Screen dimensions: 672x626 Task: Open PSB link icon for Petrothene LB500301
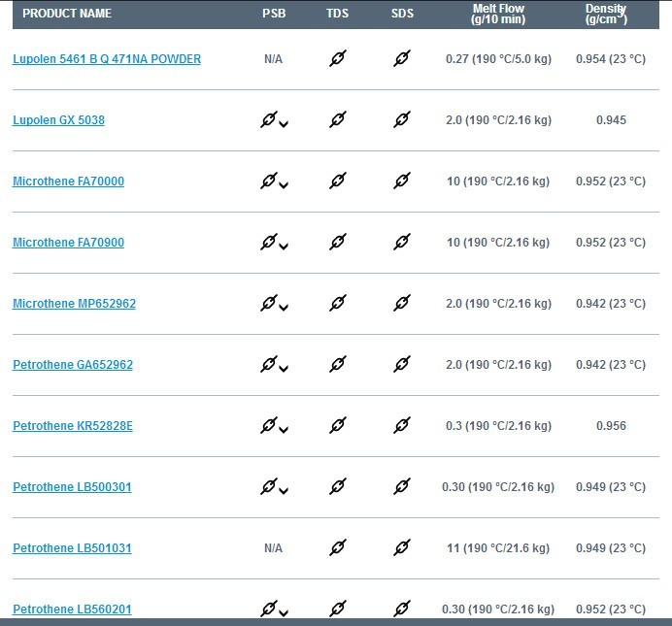click(269, 487)
